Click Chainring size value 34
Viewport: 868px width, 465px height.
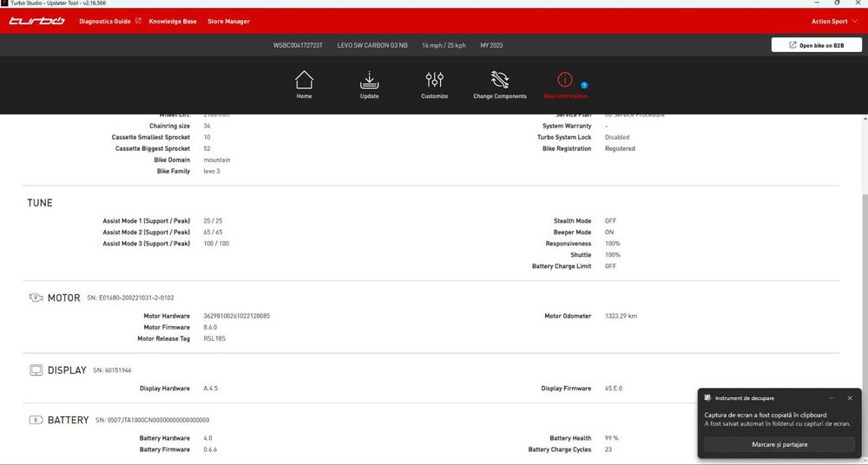tap(207, 126)
